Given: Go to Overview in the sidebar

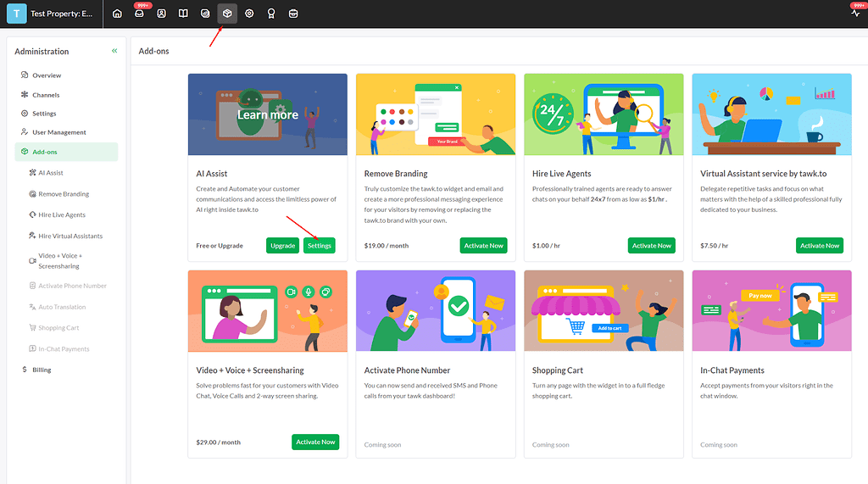Looking at the screenshot, I should 47,75.
